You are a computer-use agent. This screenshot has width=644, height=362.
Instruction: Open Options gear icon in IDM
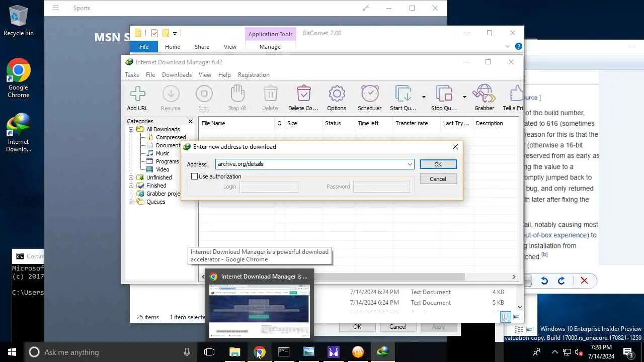click(x=337, y=98)
